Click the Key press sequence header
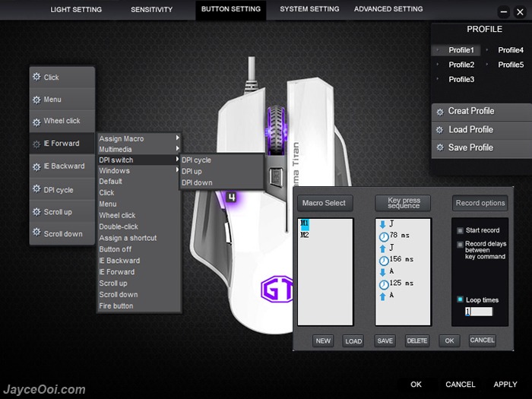Screen dimensions: 532x399 pos(403,203)
